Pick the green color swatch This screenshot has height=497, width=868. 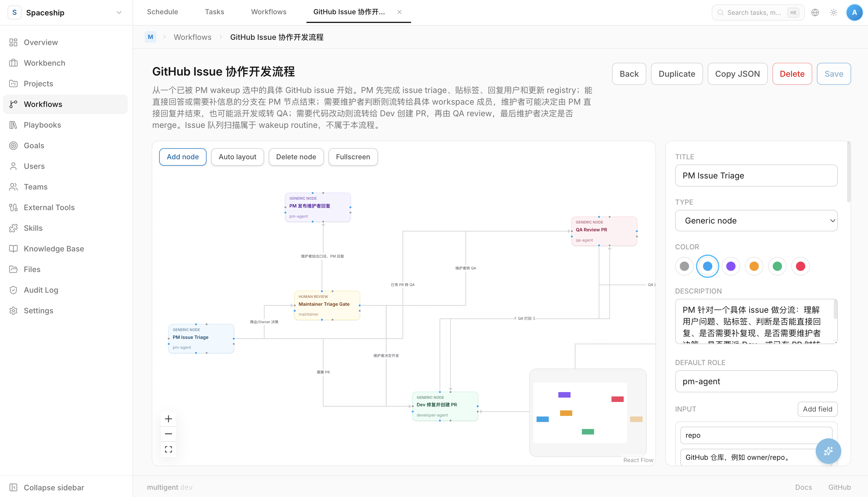tap(777, 266)
